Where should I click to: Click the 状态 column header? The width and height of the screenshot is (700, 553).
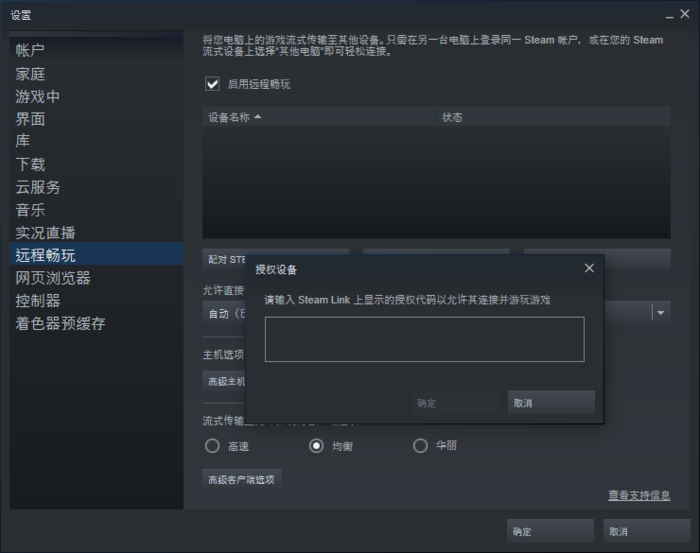tap(452, 117)
